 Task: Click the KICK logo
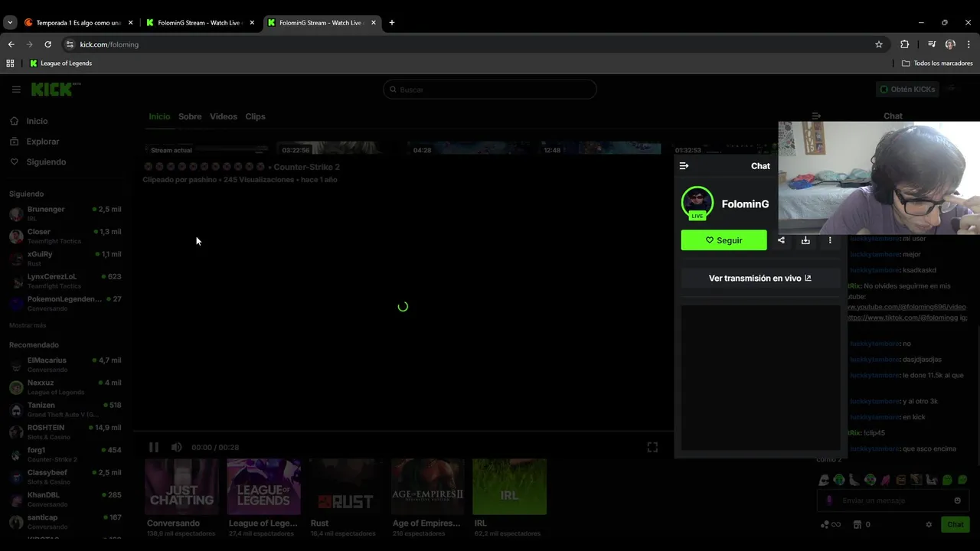[x=55, y=90]
